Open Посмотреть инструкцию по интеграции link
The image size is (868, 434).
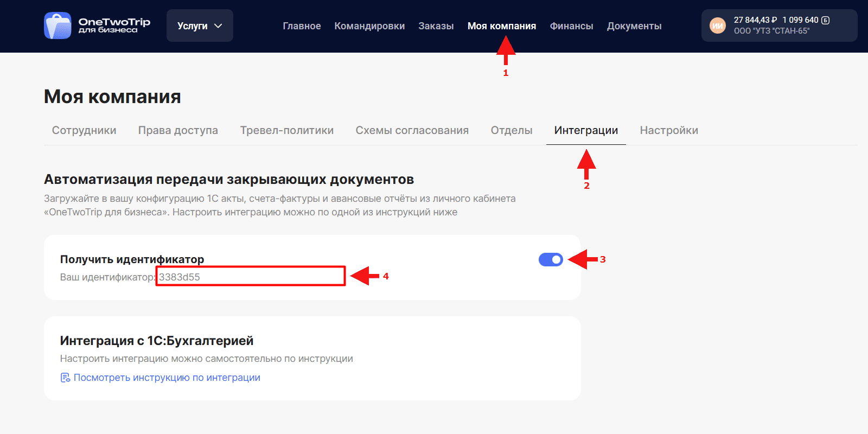click(167, 378)
